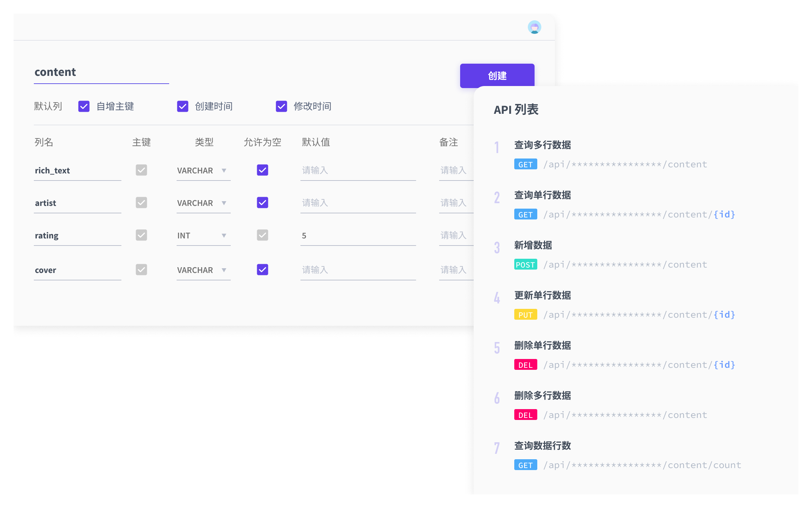Click the DEL badge for 删除单行数据
Screen dimensions: 812x508
coord(525,365)
